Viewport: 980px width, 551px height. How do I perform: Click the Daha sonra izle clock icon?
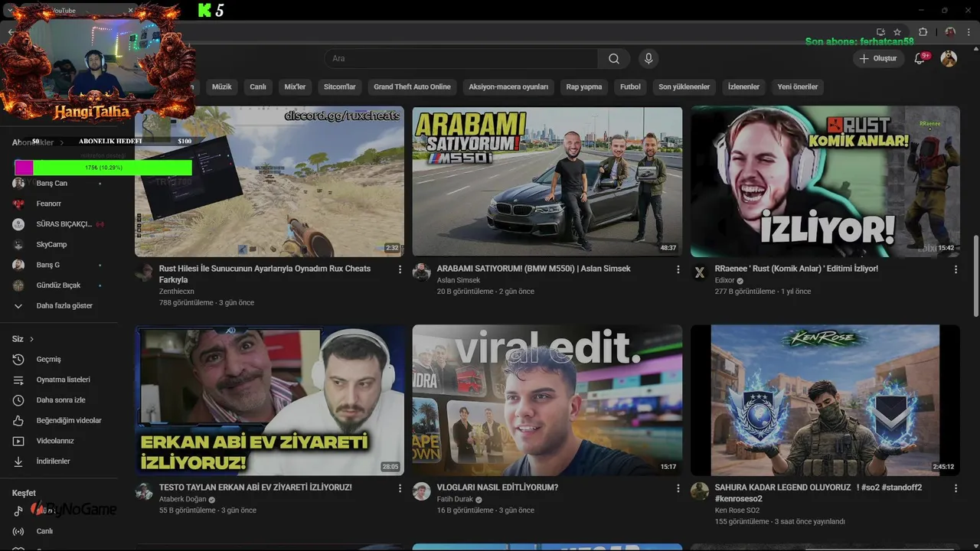pos(18,400)
